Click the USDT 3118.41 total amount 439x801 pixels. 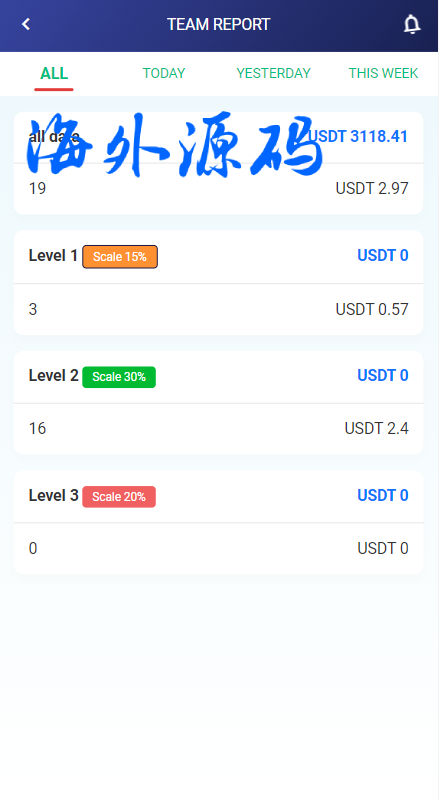[x=359, y=136]
